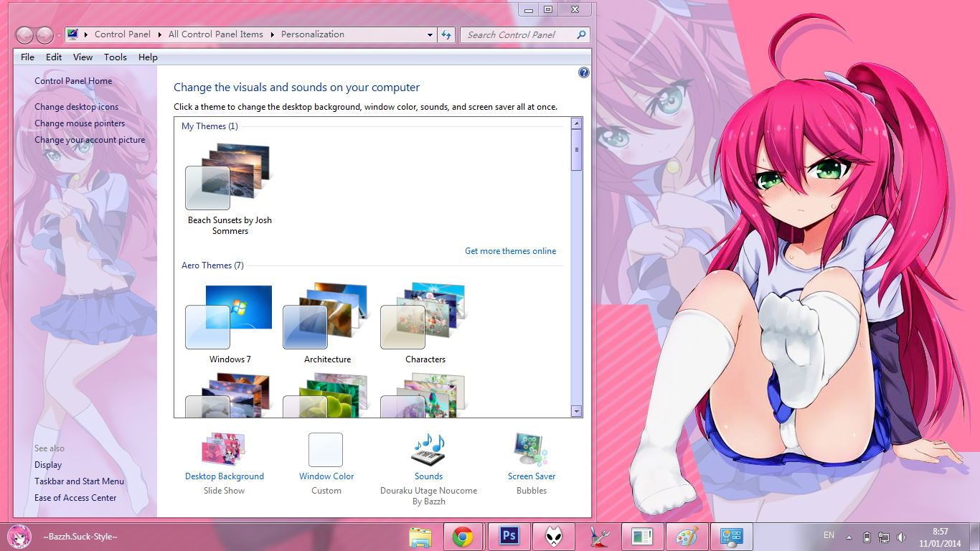This screenshot has width=980, height=551.
Task: Open the volume speaker tray icon
Action: pos(901,537)
